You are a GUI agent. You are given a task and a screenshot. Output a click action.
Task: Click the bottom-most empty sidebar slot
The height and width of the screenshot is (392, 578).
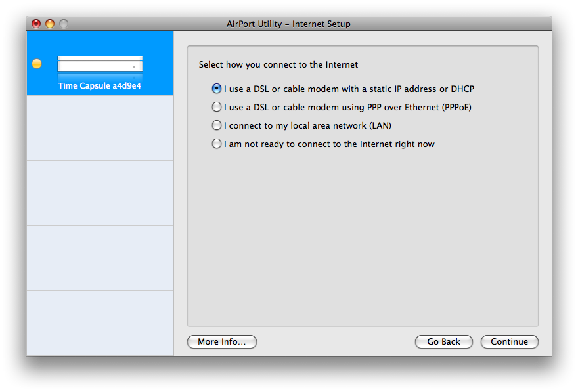100,322
